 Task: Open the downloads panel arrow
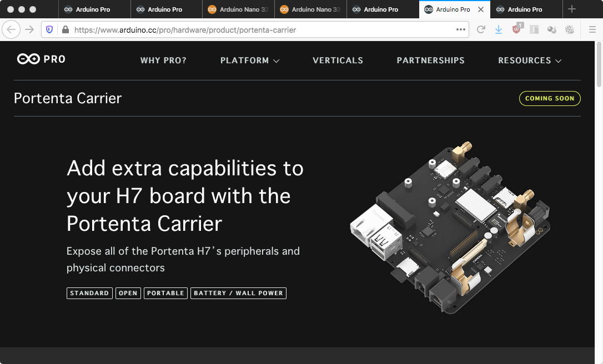coord(499,29)
